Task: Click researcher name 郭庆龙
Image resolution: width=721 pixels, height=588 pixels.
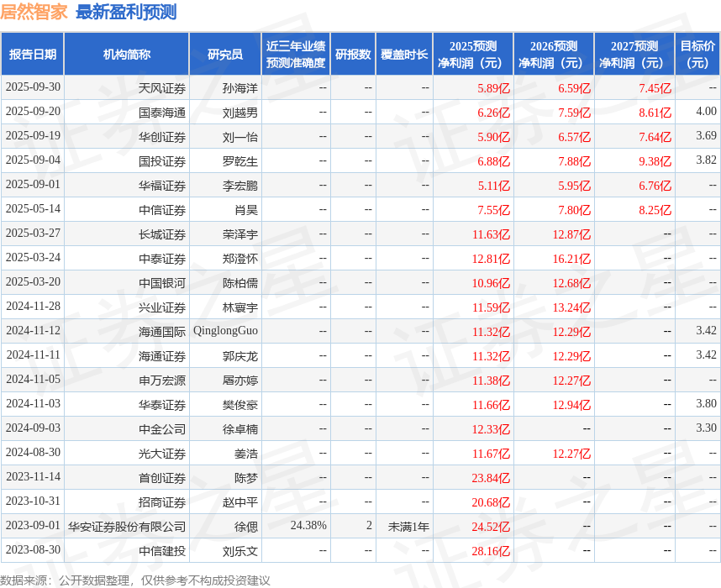Action: coord(240,356)
